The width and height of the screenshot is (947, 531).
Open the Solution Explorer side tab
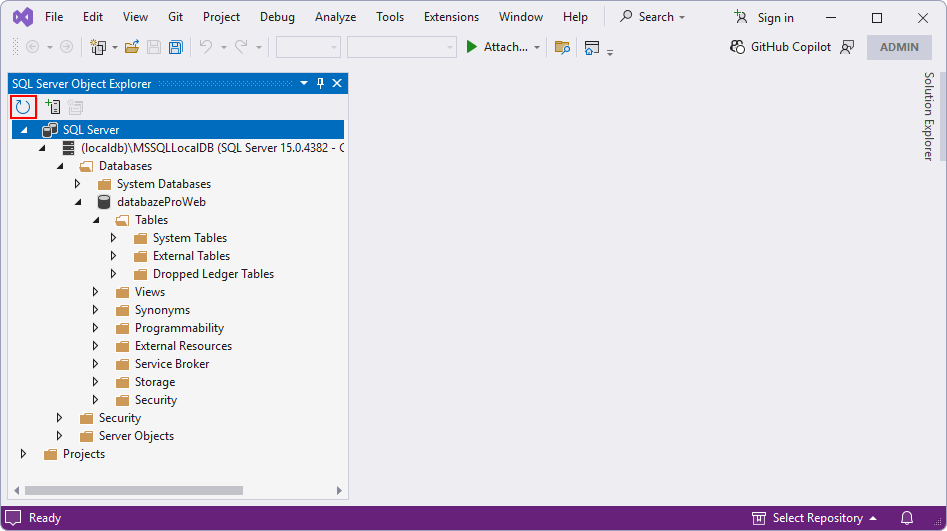pyautogui.click(x=928, y=116)
